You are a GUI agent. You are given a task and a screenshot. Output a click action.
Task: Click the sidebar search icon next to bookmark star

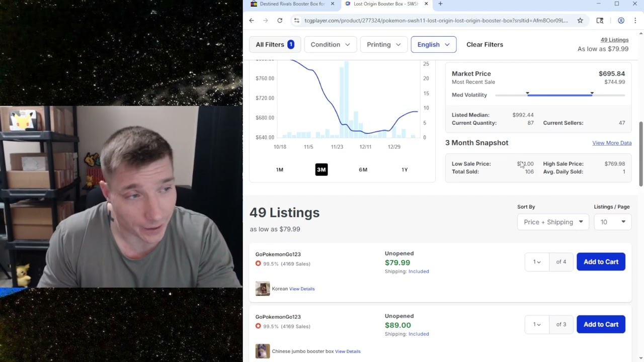(600, 21)
